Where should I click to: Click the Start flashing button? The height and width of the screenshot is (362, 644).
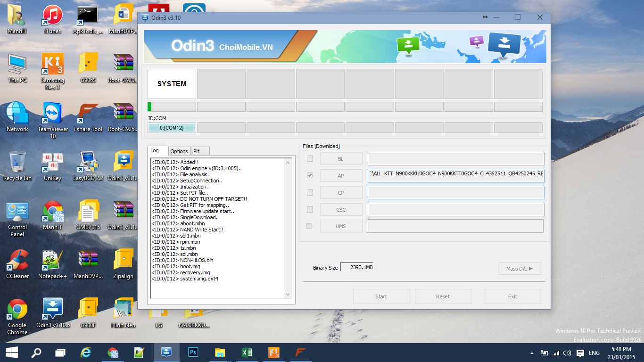click(381, 296)
